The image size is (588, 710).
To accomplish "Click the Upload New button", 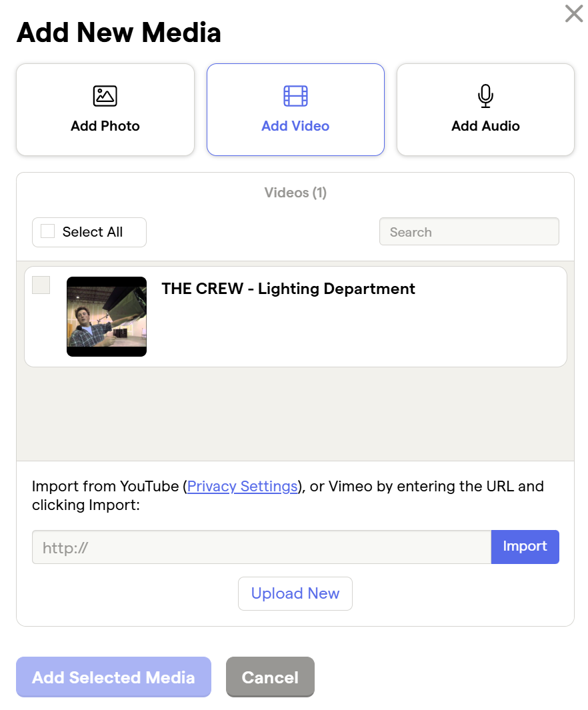I will [295, 593].
